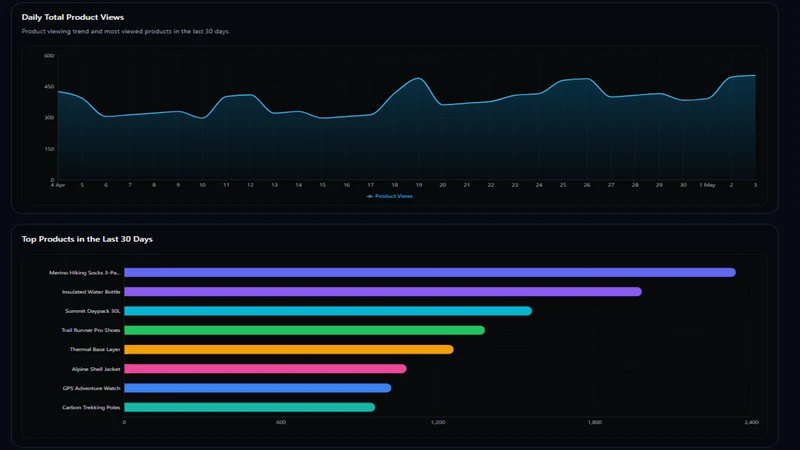
Task: Select the Summit Daypack 30L cyan bar
Action: coord(328,311)
